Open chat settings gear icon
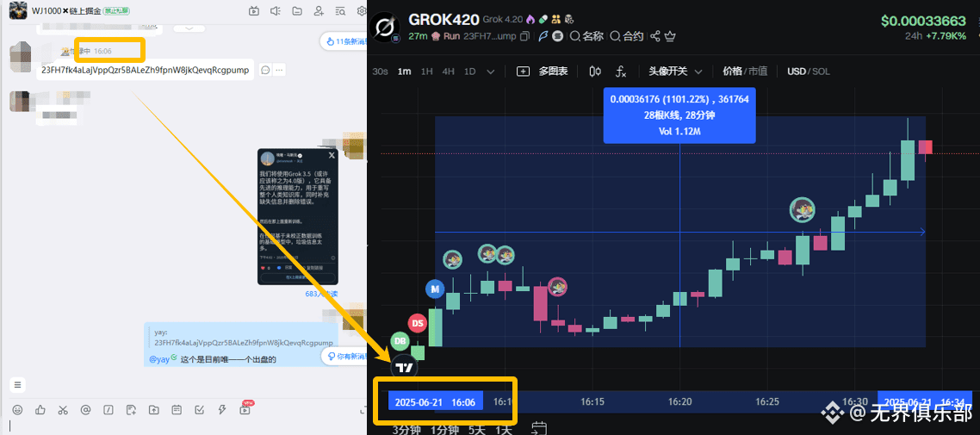The height and width of the screenshot is (435, 980). click(x=361, y=10)
